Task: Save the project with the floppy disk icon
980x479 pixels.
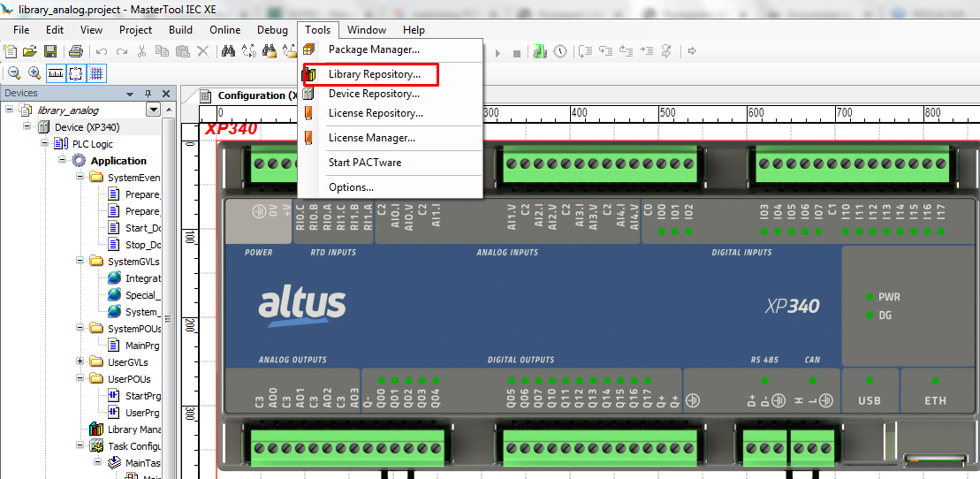Action: coord(50,51)
